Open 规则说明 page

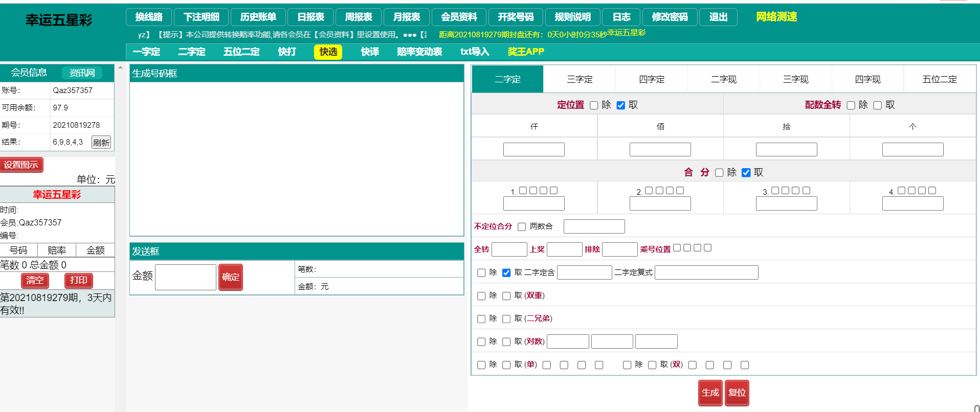click(x=573, y=17)
